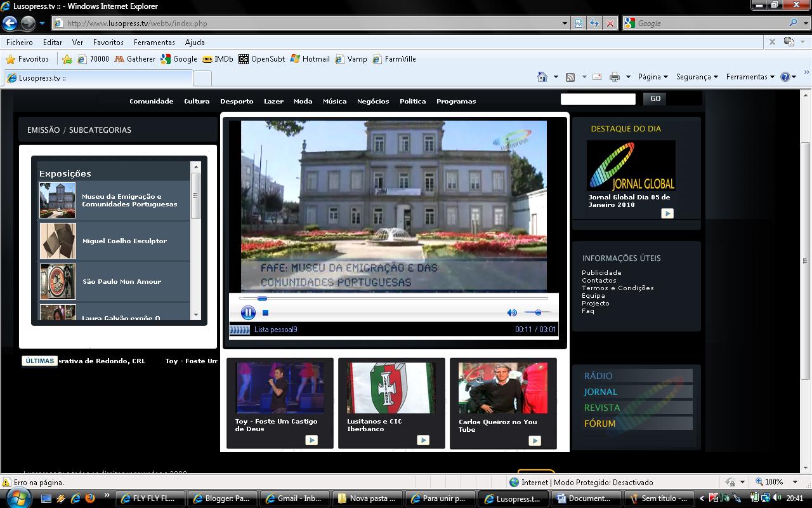812x508 pixels.
Task: Expand the address bar URL dropdown
Action: click(x=565, y=23)
